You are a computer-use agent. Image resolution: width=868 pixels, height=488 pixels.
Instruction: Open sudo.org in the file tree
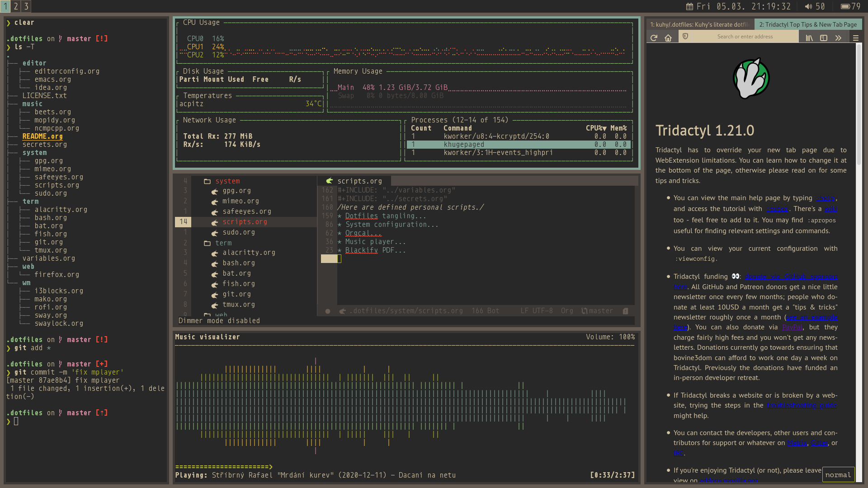click(x=238, y=232)
